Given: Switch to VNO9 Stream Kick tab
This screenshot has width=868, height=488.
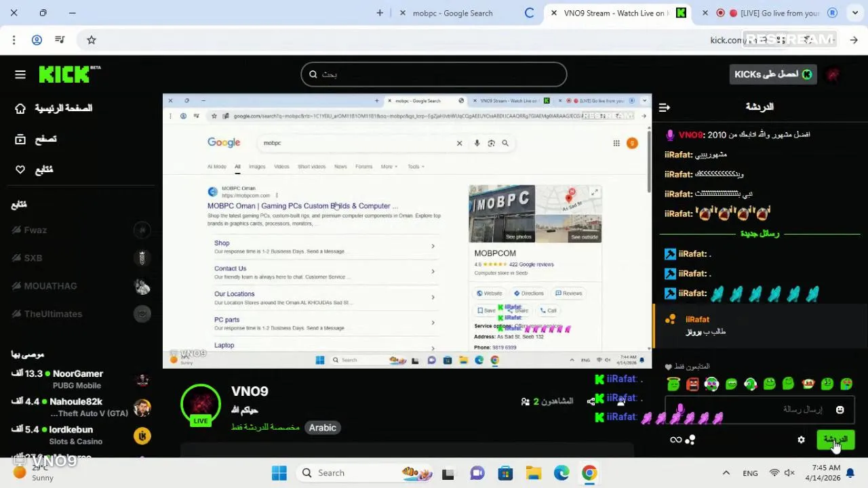Looking at the screenshot, I should tap(614, 13).
